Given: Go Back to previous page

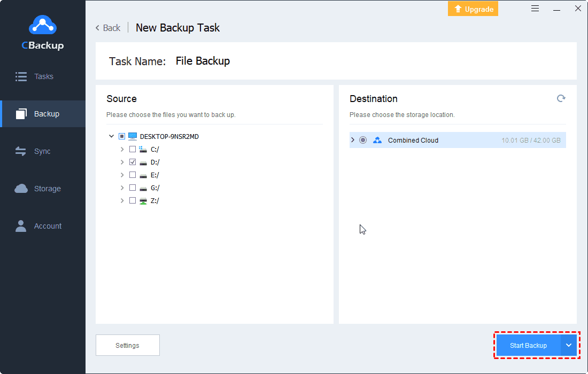Looking at the screenshot, I should 108,28.
